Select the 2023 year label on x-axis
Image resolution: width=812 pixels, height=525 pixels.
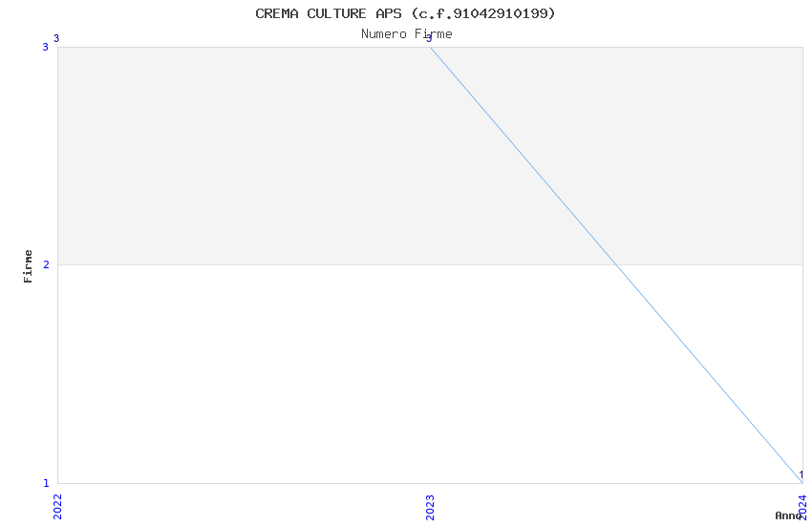tap(430, 507)
